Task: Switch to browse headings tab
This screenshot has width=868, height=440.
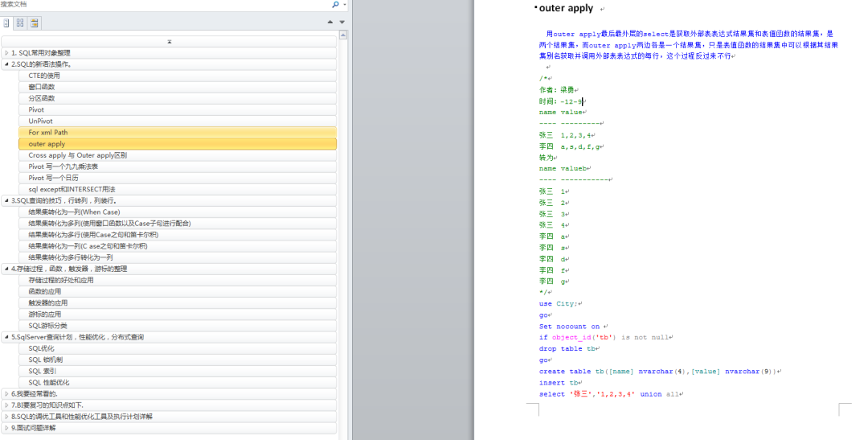Action: coord(6,23)
